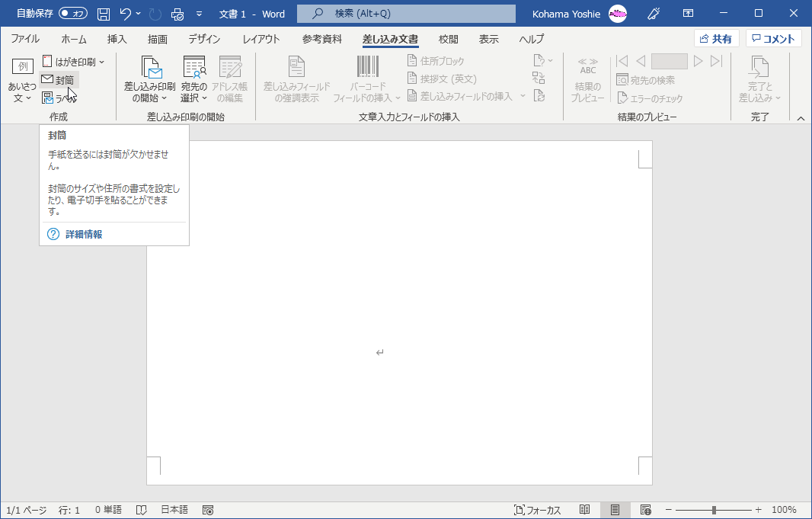The width and height of the screenshot is (812, 519).
Task: Click the 検索 (Alt+Q) search box
Action: click(404, 14)
